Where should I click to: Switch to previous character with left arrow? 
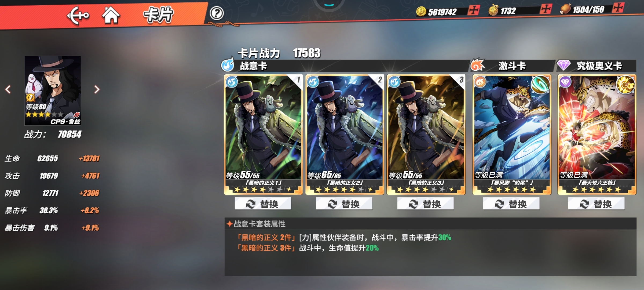[8, 89]
